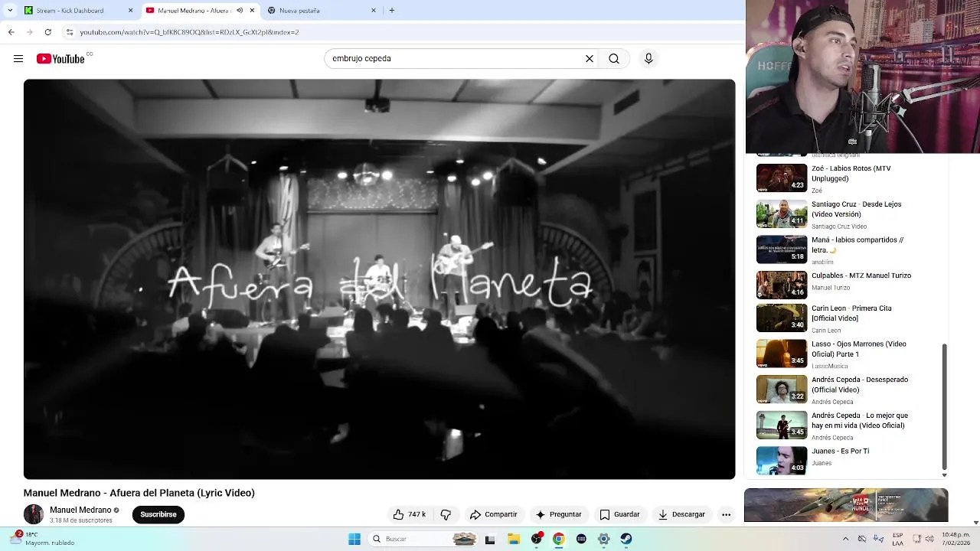This screenshot has height=551, width=980.
Task: Open Settings gear app in taskbar
Action: (x=604, y=539)
